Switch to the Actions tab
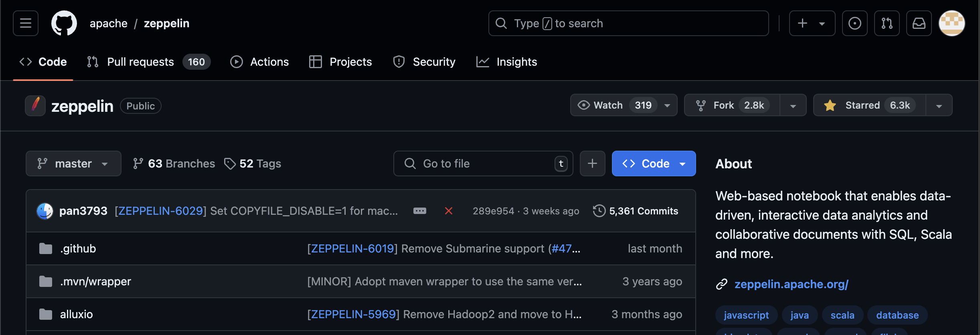 [259, 62]
